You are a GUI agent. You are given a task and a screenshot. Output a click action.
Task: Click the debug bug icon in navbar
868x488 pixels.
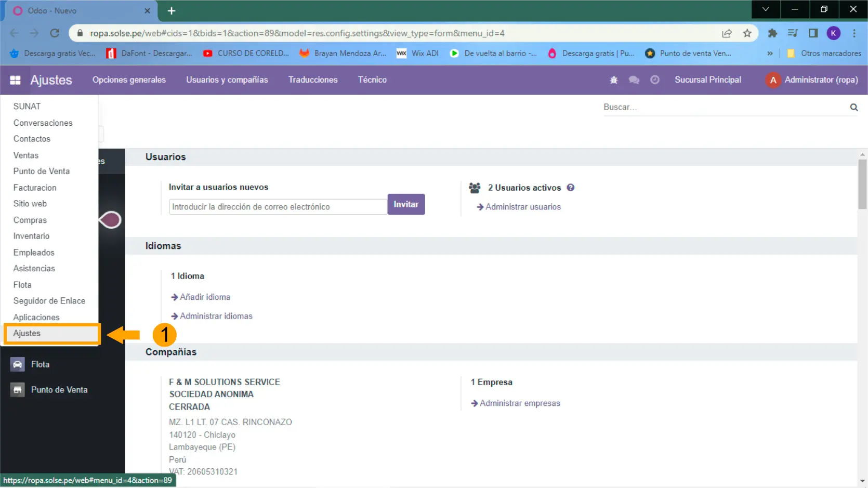(x=613, y=80)
